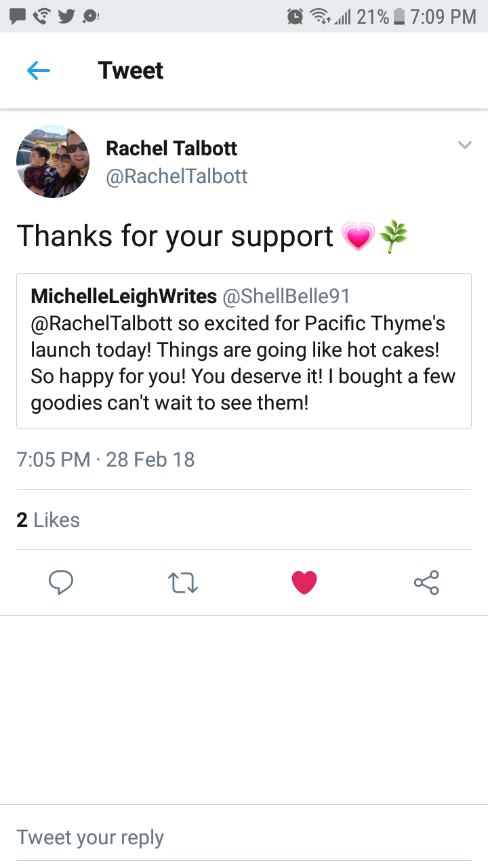Tap the @ShellBelle91 handle in quoted tweet
Viewport: 488px width, 868px height.
(x=285, y=296)
